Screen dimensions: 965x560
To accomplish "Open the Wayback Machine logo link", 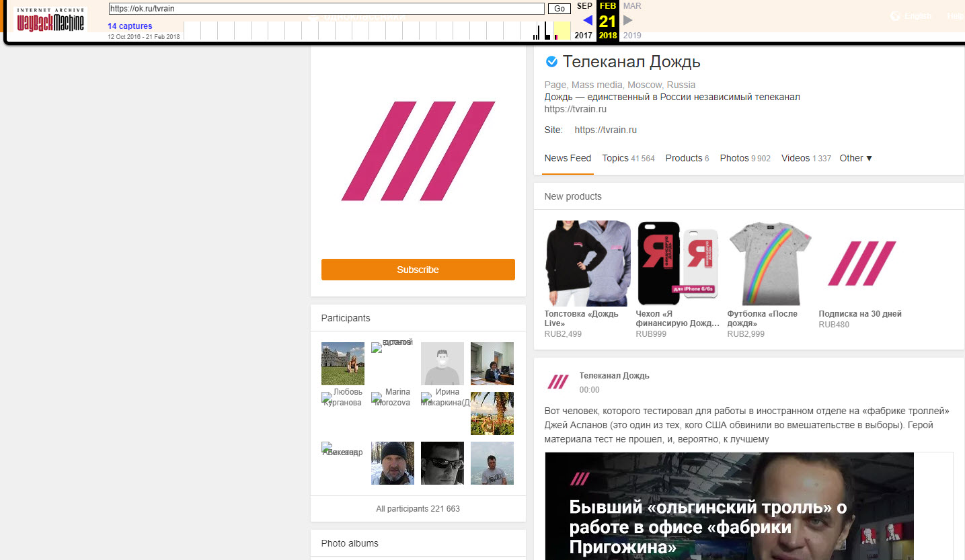I will click(52, 20).
